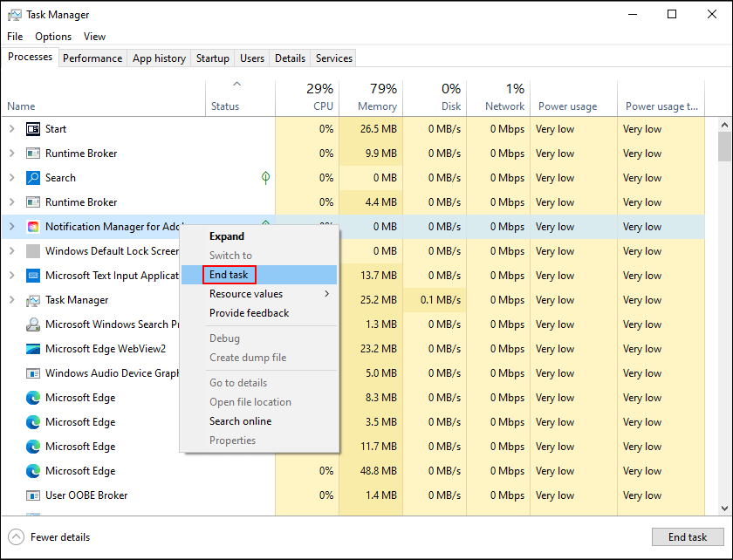Switch to the Startup tab
The width and height of the screenshot is (733, 560).
[213, 58]
